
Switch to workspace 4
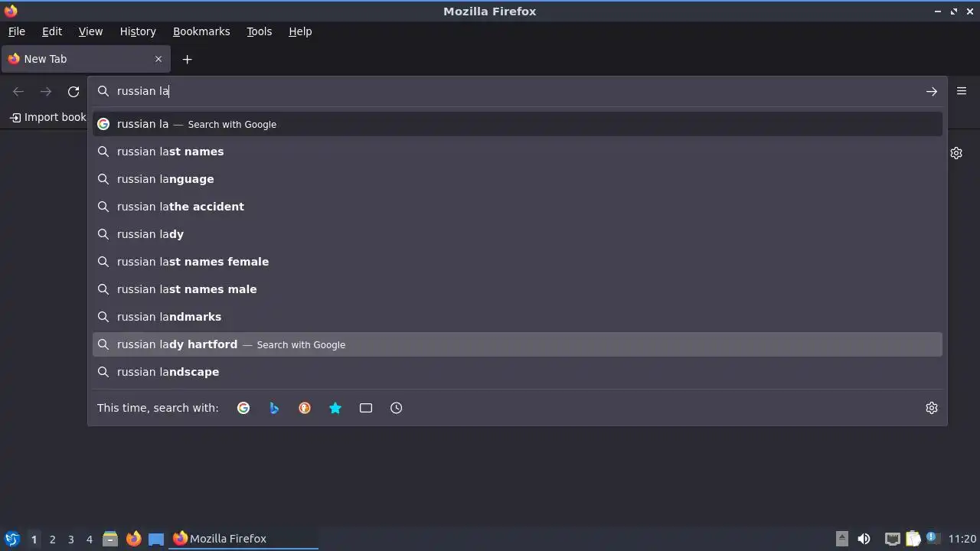[89, 539]
